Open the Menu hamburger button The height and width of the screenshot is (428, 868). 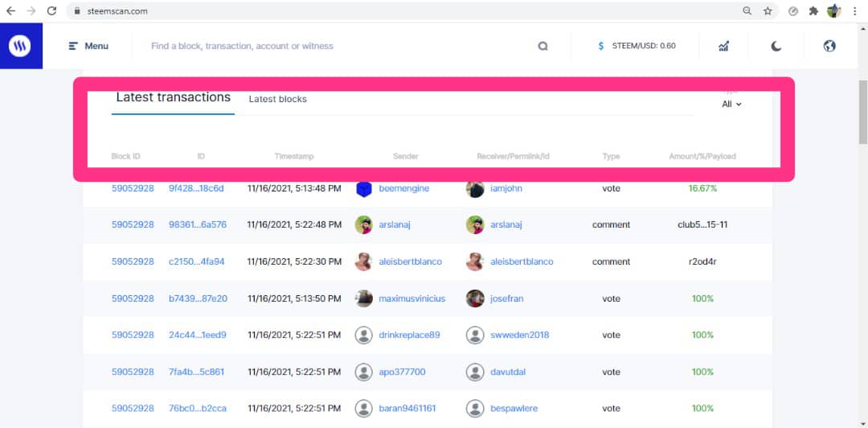(88, 46)
